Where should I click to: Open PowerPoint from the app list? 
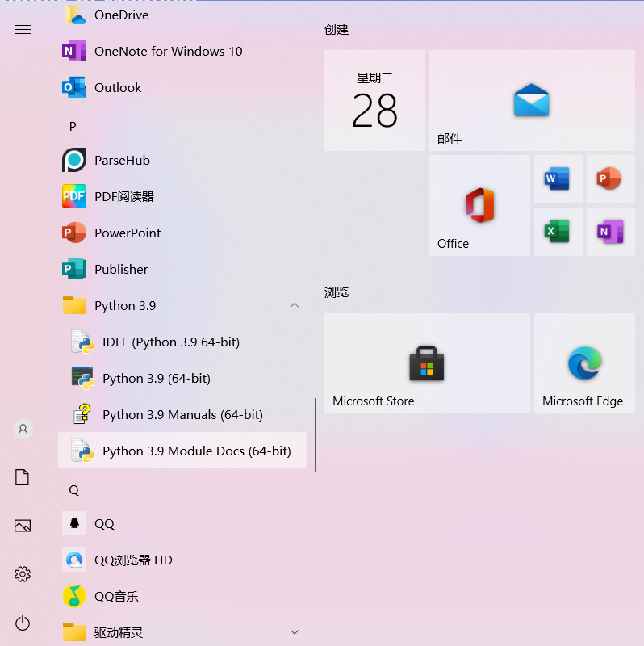pyautogui.click(x=182, y=233)
